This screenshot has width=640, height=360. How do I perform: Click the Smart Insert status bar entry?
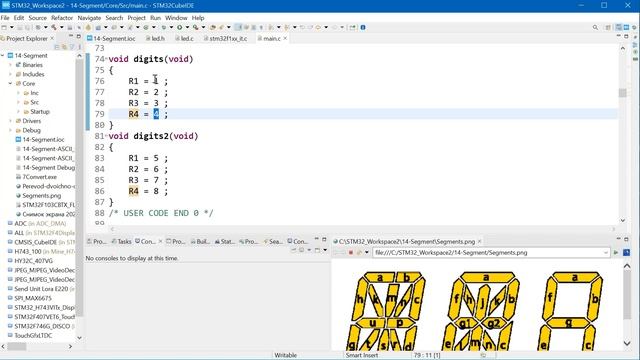[362, 356]
